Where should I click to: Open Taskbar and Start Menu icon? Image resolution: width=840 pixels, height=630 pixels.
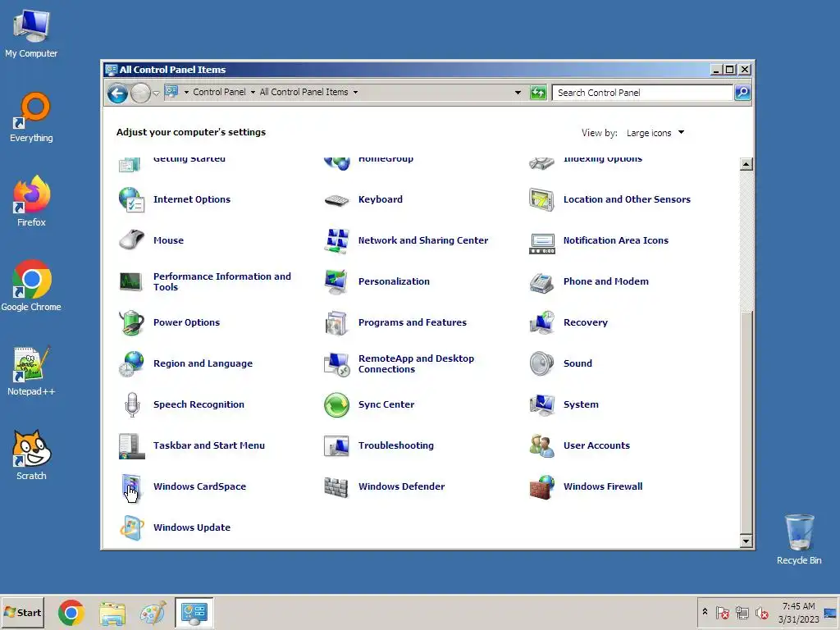click(131, 446)
